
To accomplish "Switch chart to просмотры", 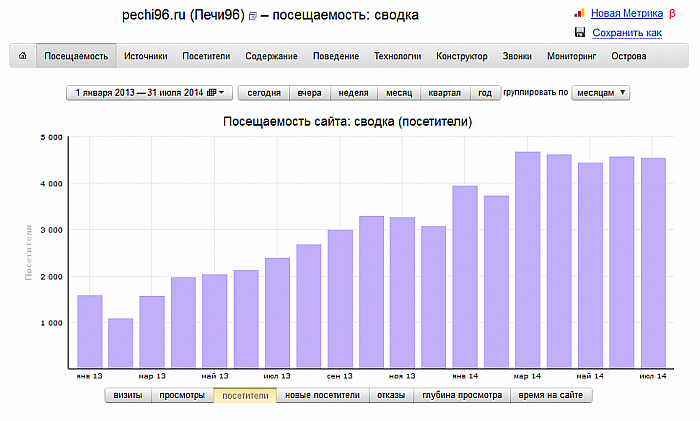I will coord(182,395).
